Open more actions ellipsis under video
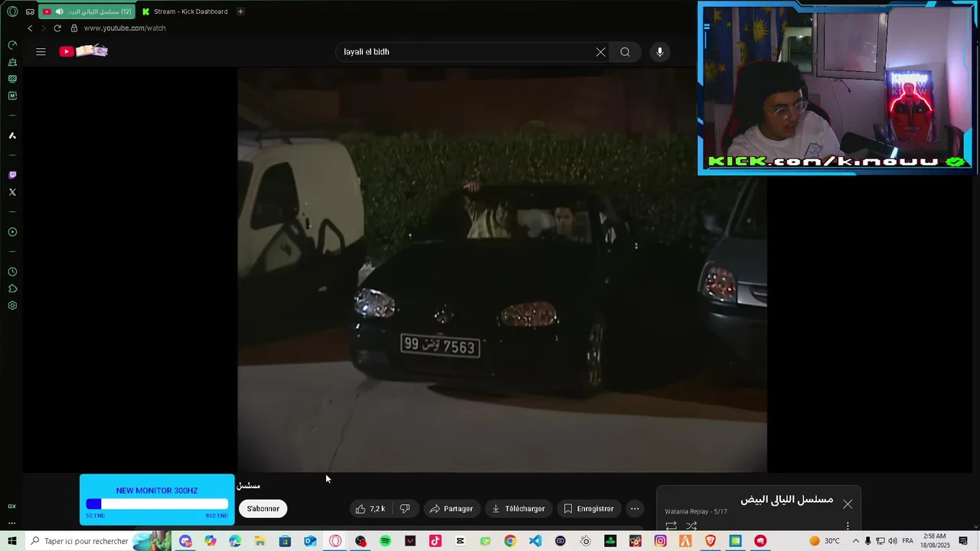This screenshot has width=980, height=551. (x=635, y=509)
